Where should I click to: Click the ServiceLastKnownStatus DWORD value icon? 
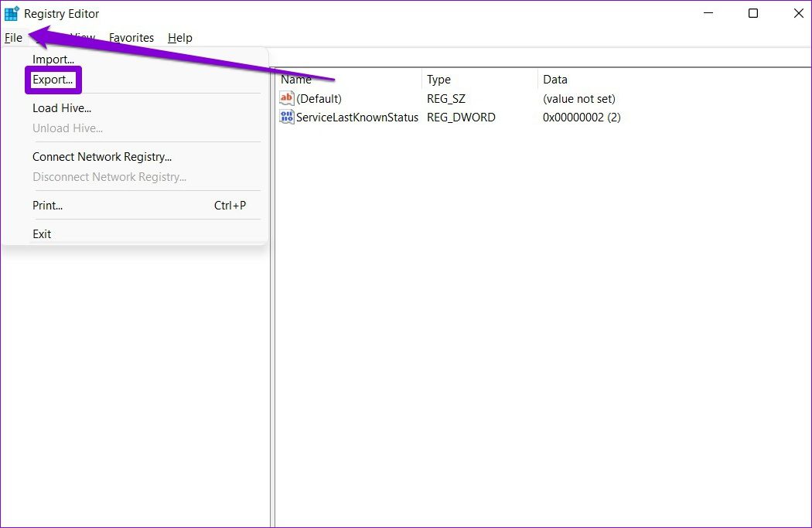tap(287, 117)
